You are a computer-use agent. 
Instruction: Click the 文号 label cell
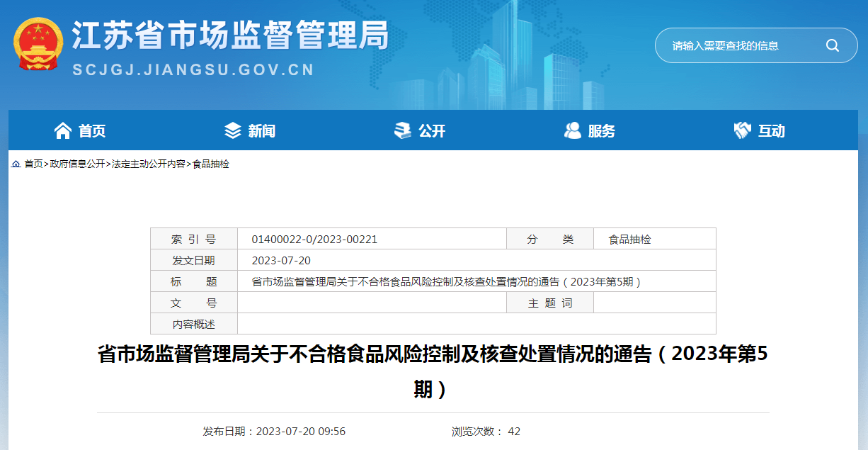(x=194, y=303)
